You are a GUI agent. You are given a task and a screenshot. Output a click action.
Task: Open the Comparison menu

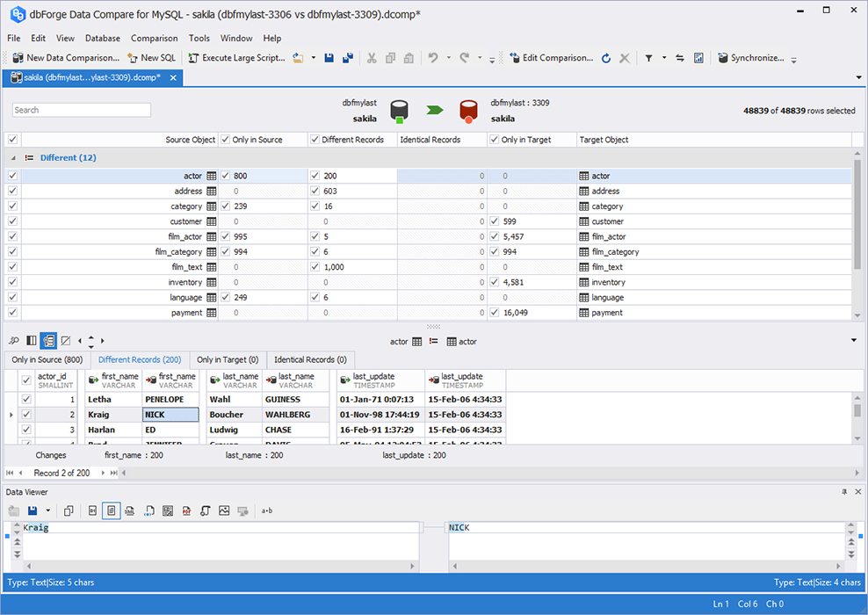(154, 39)
